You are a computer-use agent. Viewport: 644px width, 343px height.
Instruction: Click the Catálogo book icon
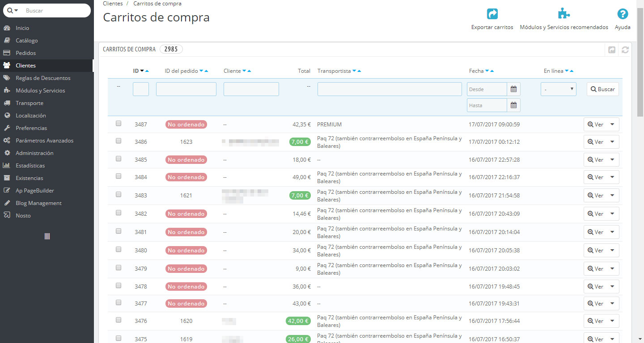(x=7, y=41)
